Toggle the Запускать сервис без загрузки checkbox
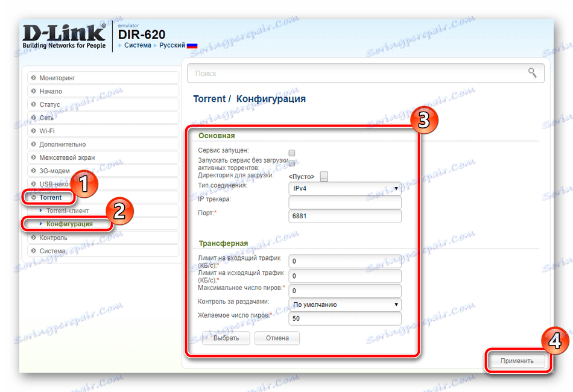This screenshot has width=573, height=392. click(x=291, y=163)
